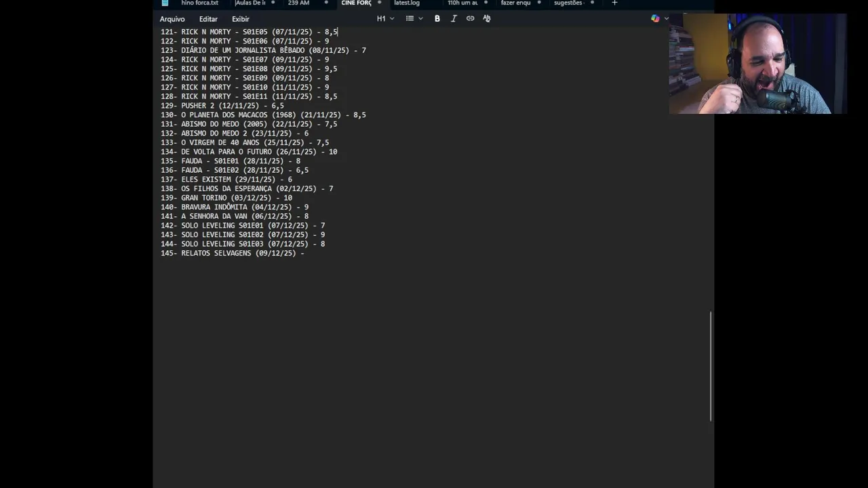Click line 128- RICK N MORTY - S01E11
Image resolution: width=868 pixels, height=488 pixels.
click(x=249, y=97)
